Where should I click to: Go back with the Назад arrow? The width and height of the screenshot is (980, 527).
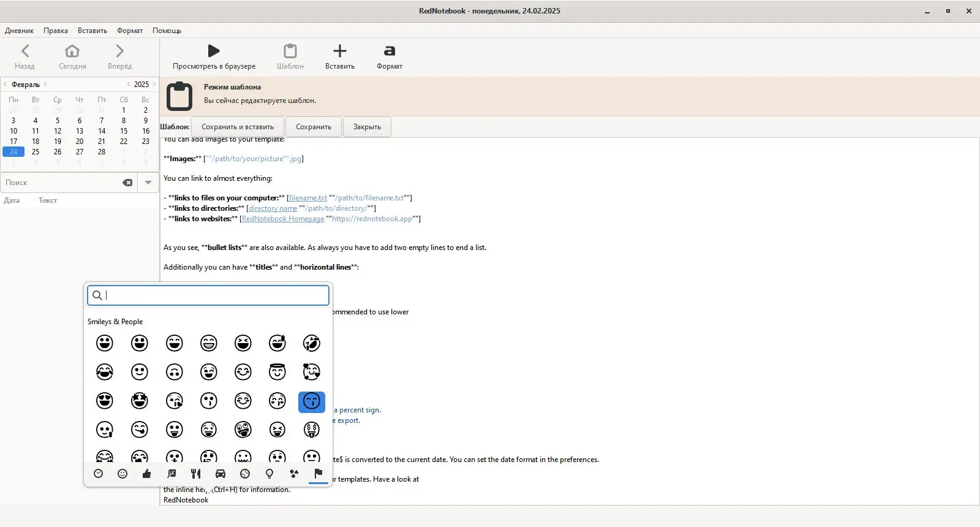pos(24,57)
